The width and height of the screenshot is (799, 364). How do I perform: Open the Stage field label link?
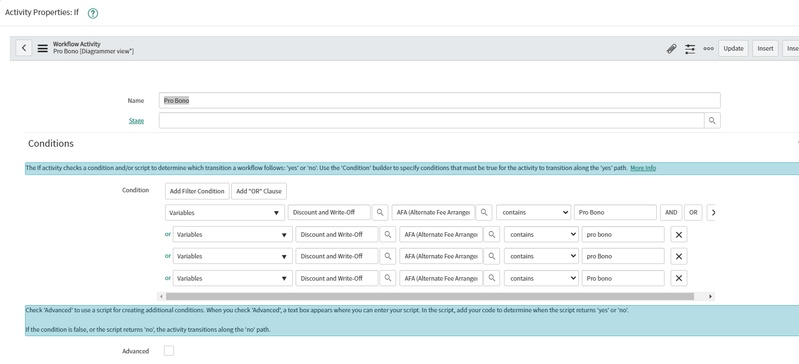pyautogui.click(x=136, y=121)
